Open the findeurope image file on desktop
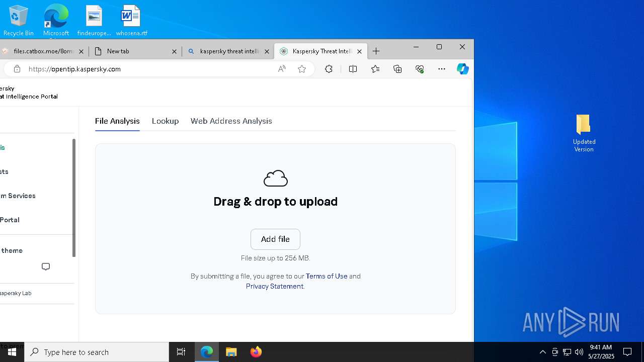This screenshot has width=644, height=362. 94,21
